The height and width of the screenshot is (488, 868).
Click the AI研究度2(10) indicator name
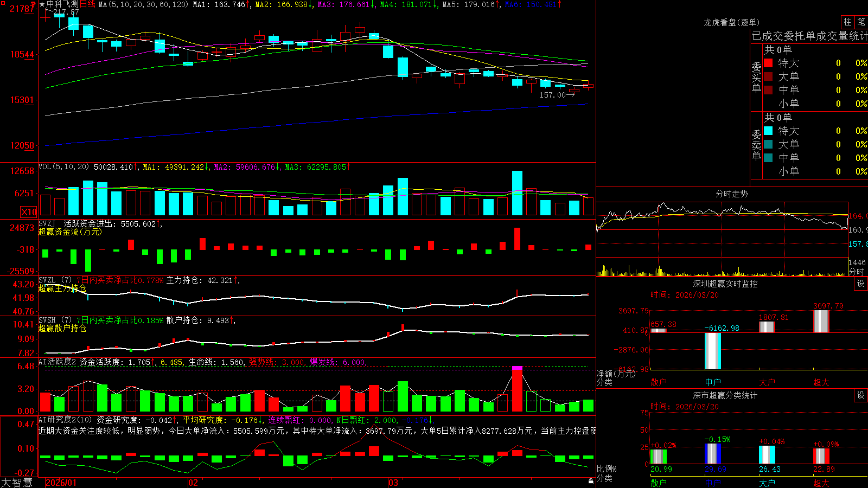[65, 420]
